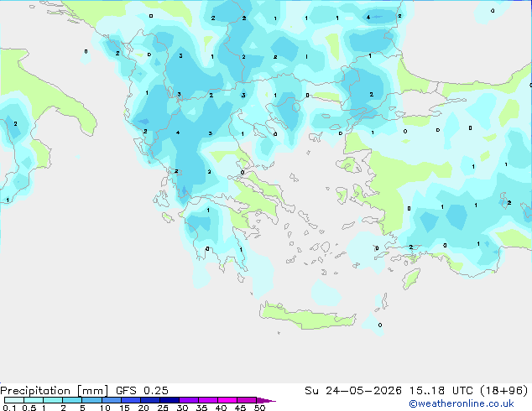
Task: Click the 25–30 mm dark navy legend swatch
Action: tap(169, 400)
